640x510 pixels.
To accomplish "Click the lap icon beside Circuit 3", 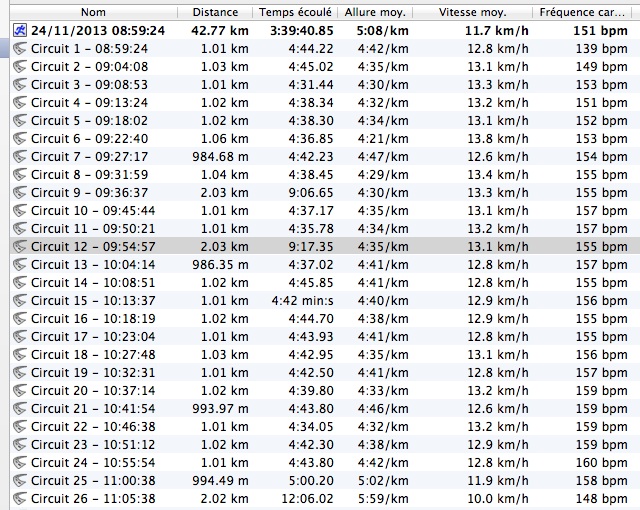I will click(20, 84).
